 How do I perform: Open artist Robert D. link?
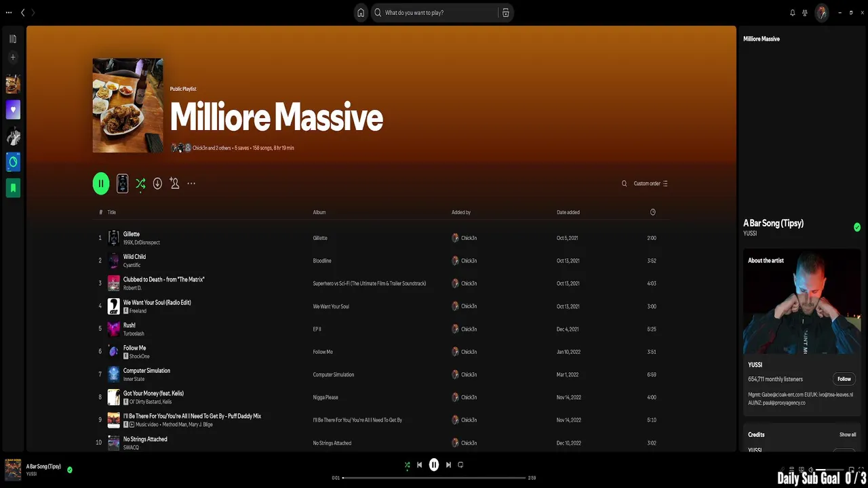[x=132, y=288]
